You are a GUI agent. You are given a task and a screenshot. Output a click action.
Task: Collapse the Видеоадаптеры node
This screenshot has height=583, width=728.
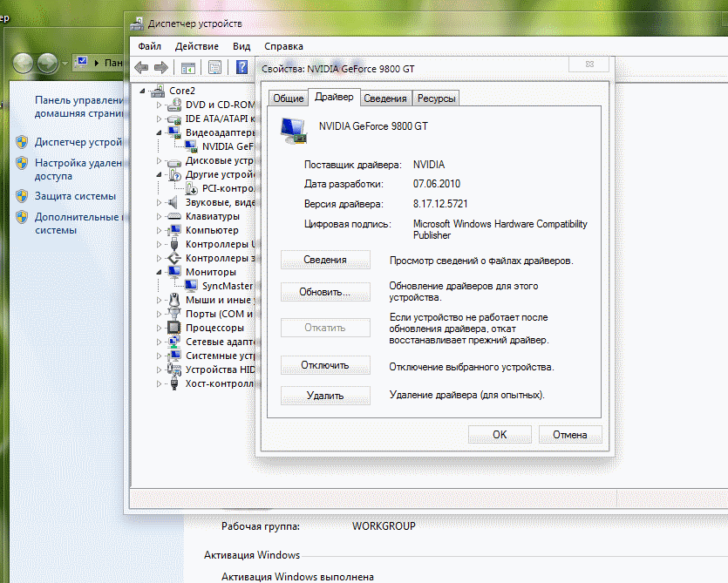[159, 132]
